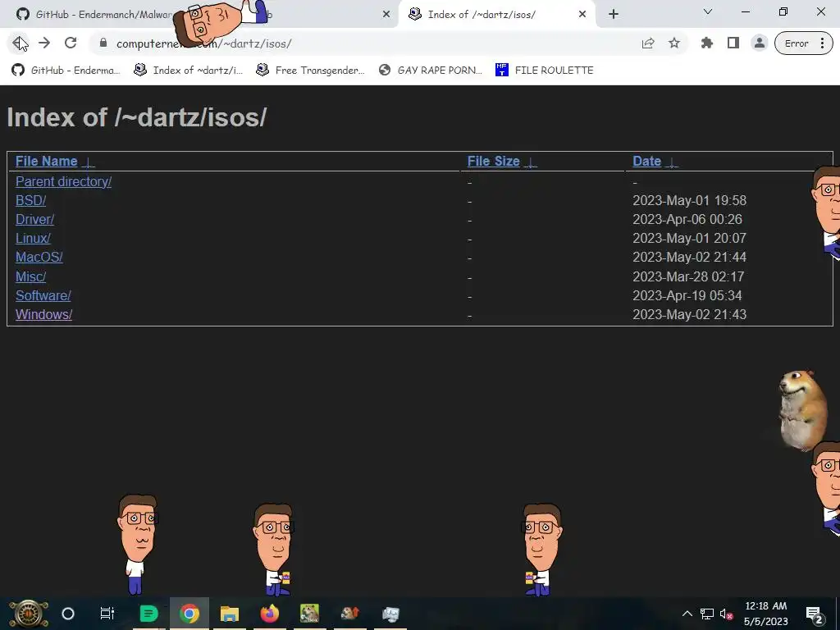Image resolution: width=840 pixels, height=630 pixels.
Task: Open the Linux/ folder link
Action: point(33,239)
